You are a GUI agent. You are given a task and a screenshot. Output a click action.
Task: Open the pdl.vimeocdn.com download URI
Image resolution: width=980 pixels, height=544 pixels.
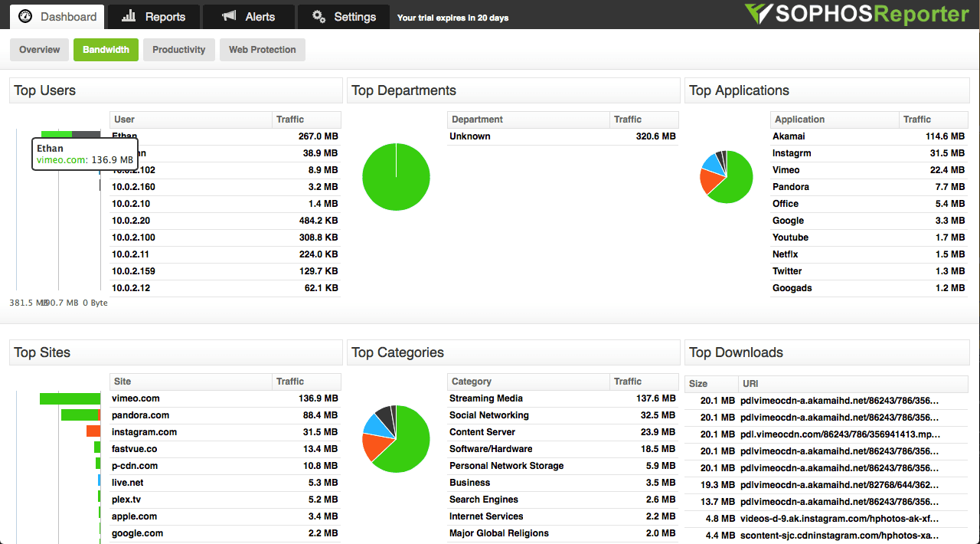840,434
